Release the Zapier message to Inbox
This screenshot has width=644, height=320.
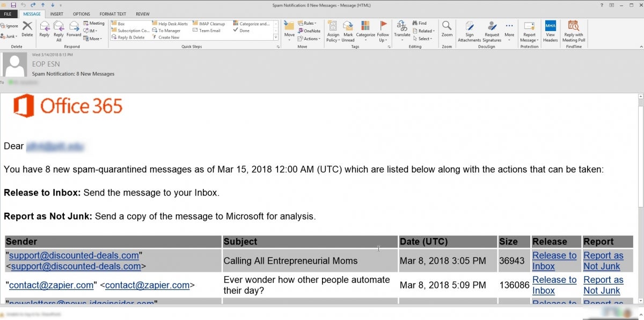point(554,285)
